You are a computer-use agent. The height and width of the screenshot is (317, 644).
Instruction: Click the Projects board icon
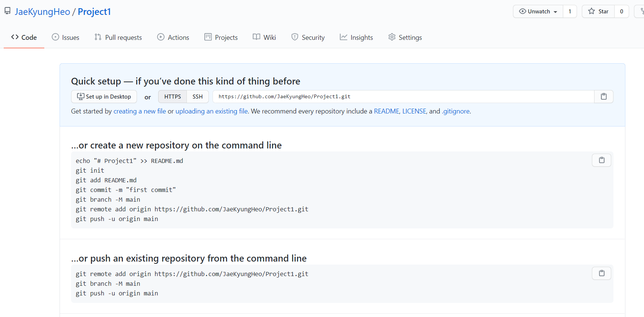point(208,37)
